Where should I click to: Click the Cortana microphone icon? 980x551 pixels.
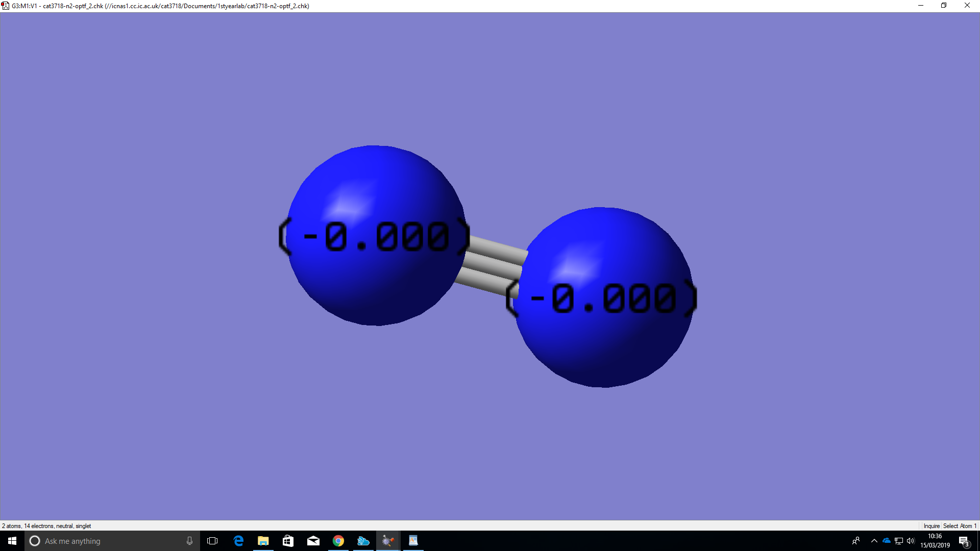[x=189, y=541]
